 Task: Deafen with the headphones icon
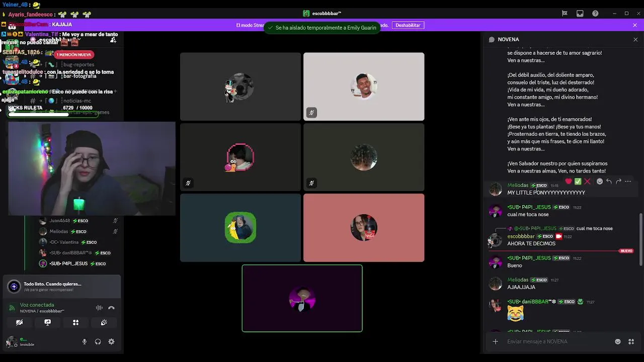[x=98, y=341]
